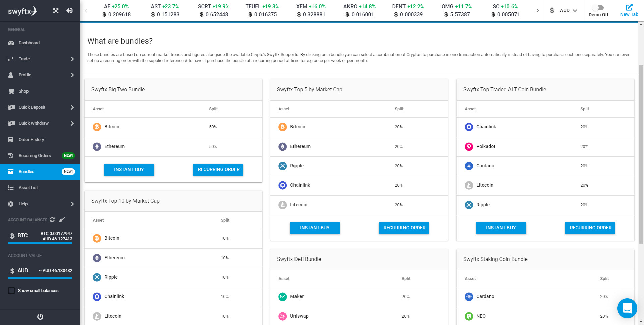Click Polkadot icon in ALT Coin Bundle
Image resolution: width=644 pixels, height=325 pixels.
(x=469, y=147)
